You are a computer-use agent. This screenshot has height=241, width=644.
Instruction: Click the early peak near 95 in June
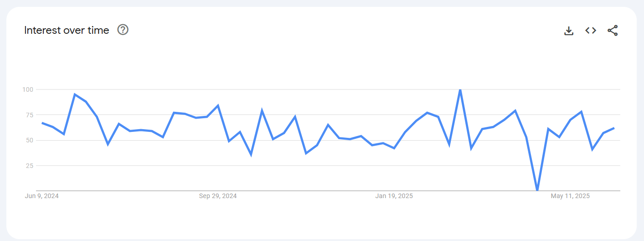point(75,94)
